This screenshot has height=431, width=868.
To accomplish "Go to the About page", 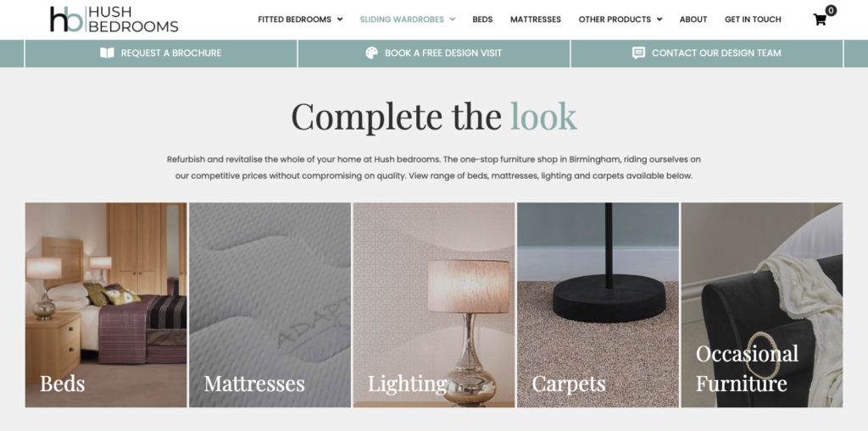I will tap(693, 19).
